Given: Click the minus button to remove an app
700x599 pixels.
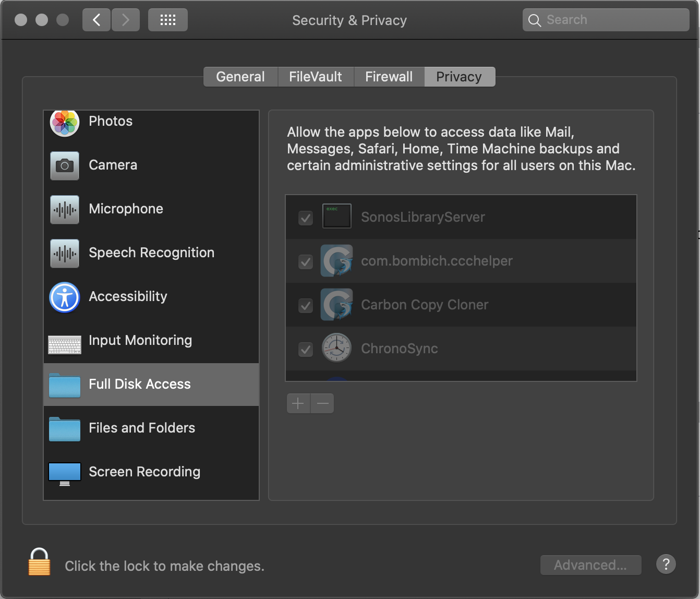Looking at the screenshot, I should [x=322, y=403].
